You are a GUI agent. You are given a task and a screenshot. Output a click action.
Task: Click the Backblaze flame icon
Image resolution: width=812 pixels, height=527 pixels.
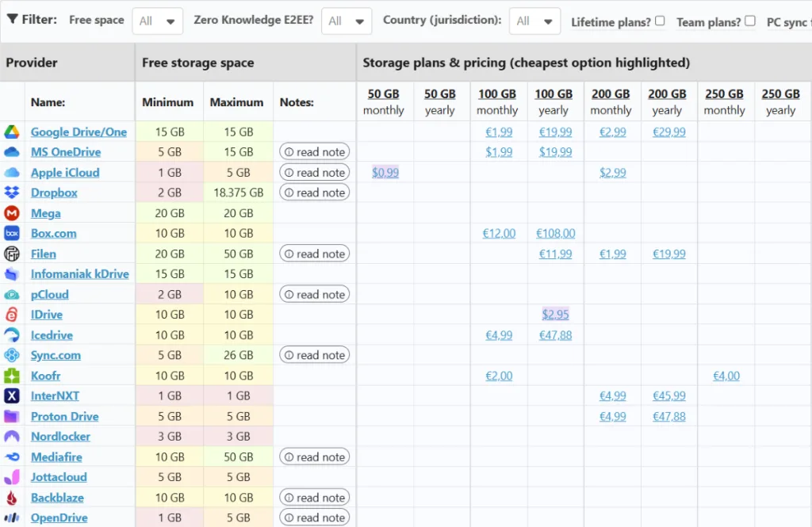coord(12,498)
